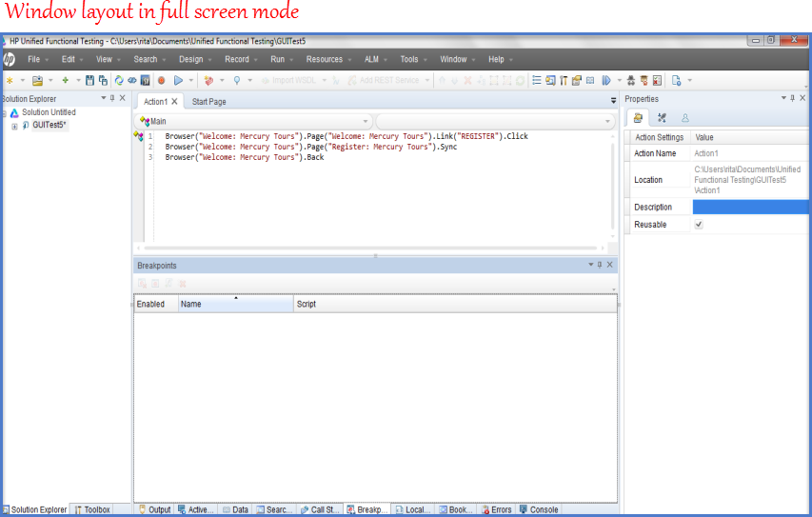Click the blue step-run icon in toolbar
The height and width of the screenshot is (517, 812).
click(605, 80)
